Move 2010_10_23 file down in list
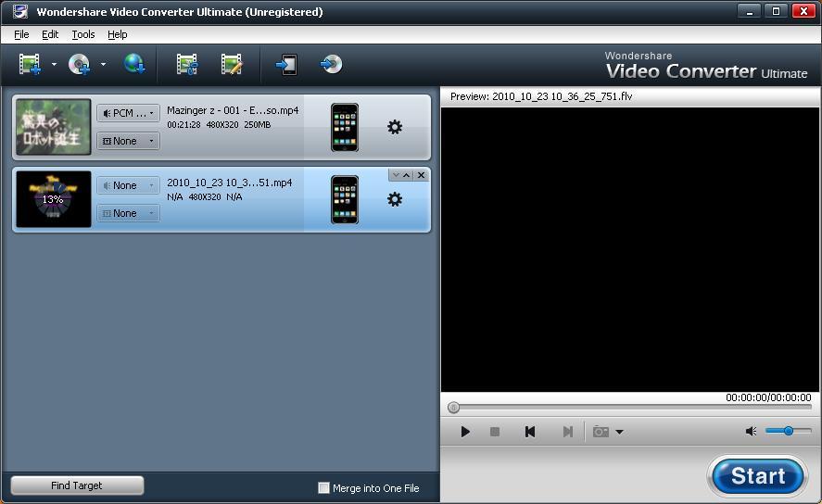 tap(396, 175)
